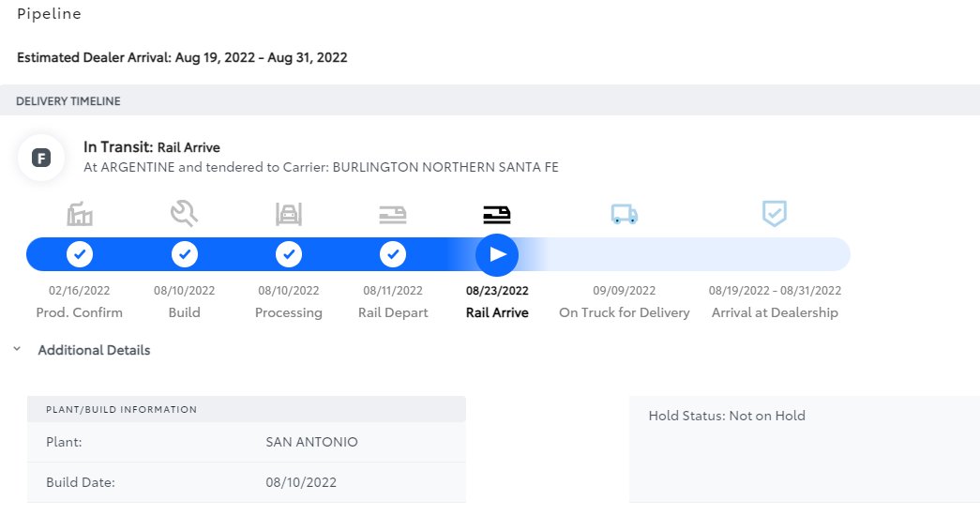This screenshot has width=980, height=531.
Task: Click the On Truck for Delivery label
Action: 625,312
